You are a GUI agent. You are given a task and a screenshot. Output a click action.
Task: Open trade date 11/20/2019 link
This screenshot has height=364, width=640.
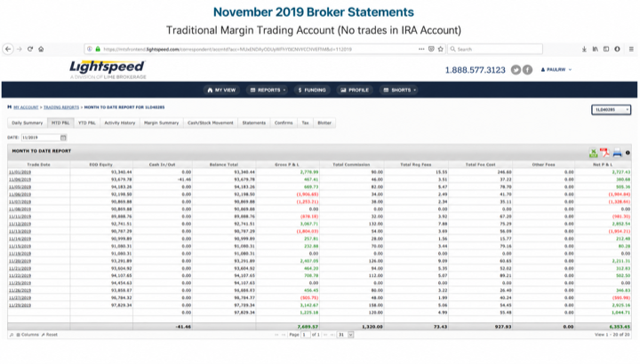(x=20, y=261)
